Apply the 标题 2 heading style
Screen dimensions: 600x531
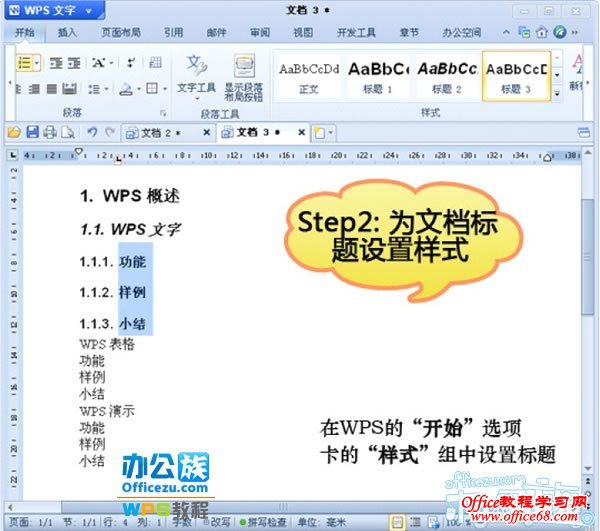[x=447, y=78]
